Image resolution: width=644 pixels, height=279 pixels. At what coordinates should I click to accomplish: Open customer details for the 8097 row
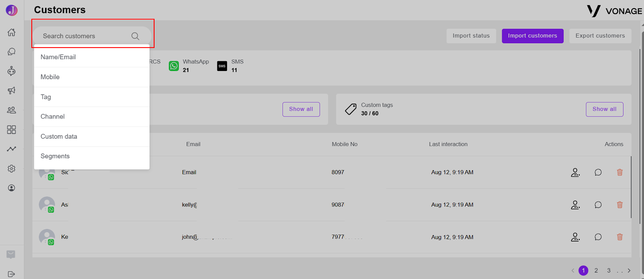pos(575,172)
